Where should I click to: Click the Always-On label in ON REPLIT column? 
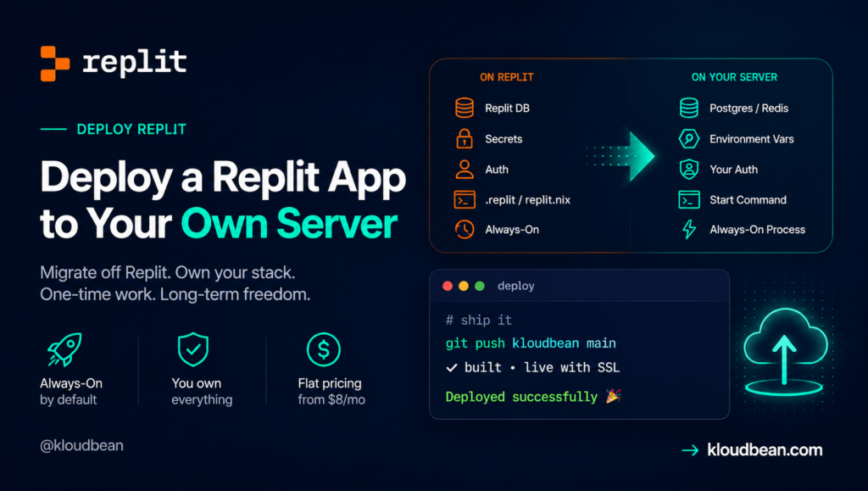click(x=512, y=230)
